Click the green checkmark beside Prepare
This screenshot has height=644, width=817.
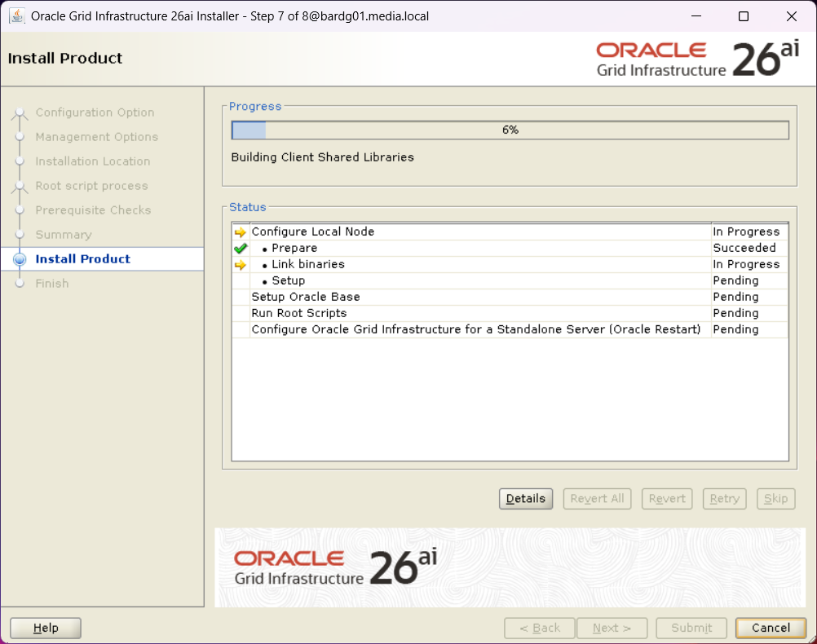pos(241,249)
